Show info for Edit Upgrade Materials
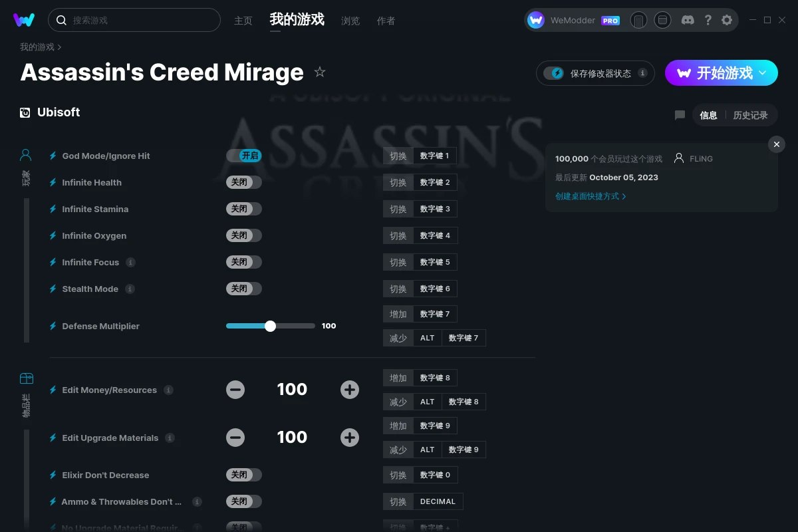 [170, 438]
